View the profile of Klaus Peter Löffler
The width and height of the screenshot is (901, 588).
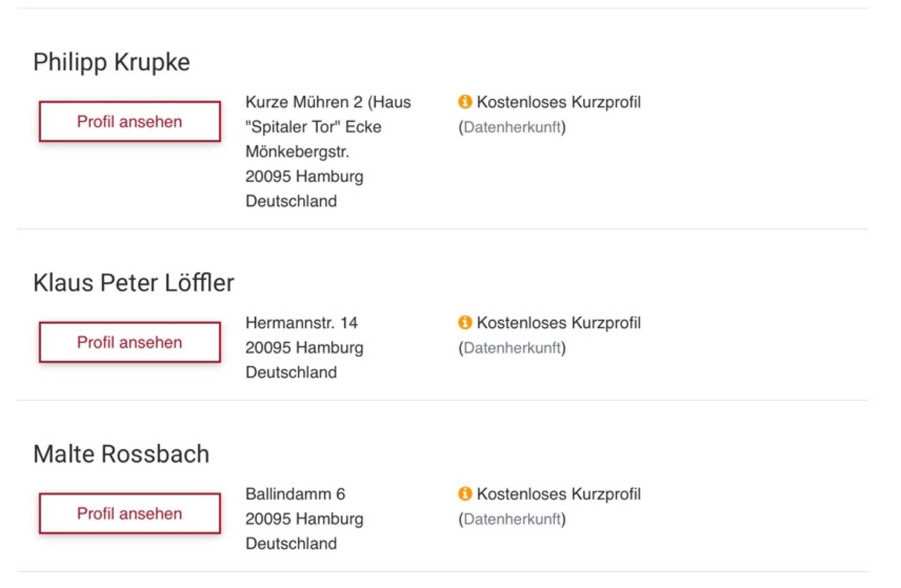129,342
